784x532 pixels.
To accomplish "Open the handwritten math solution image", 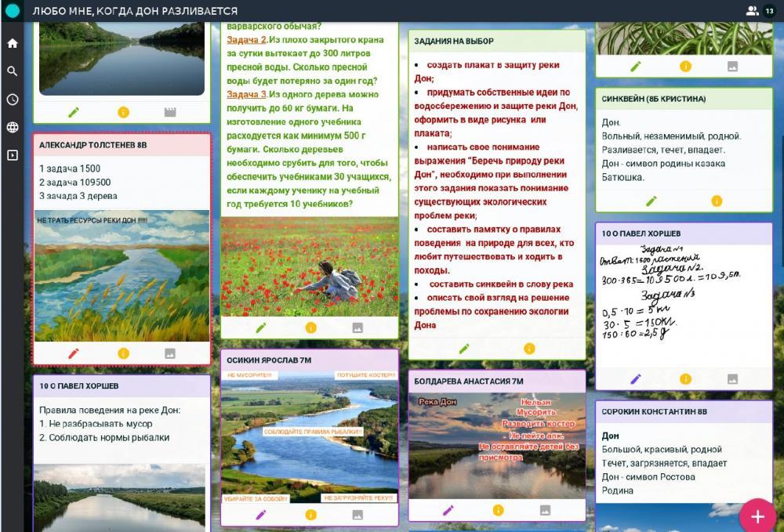I will click(x=684, y=306).
